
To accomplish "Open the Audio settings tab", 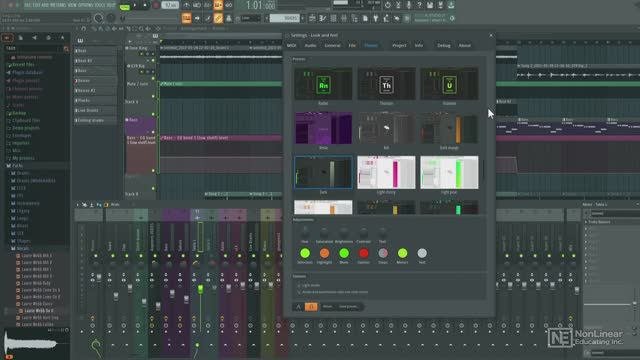I will 310,45.
